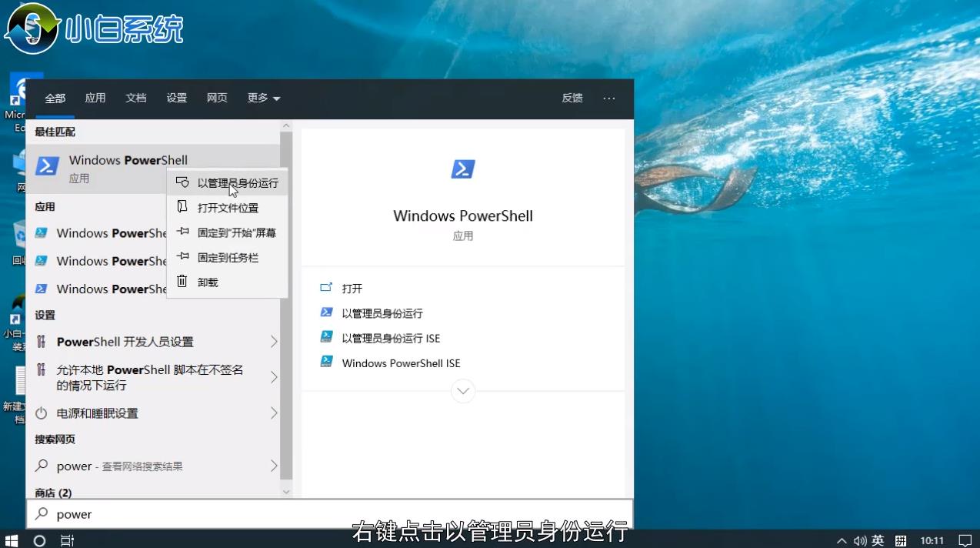Expand arrow for power web search result
This screenshot has height=548, width=980.
pyautogui.click(x=274, y=466)
